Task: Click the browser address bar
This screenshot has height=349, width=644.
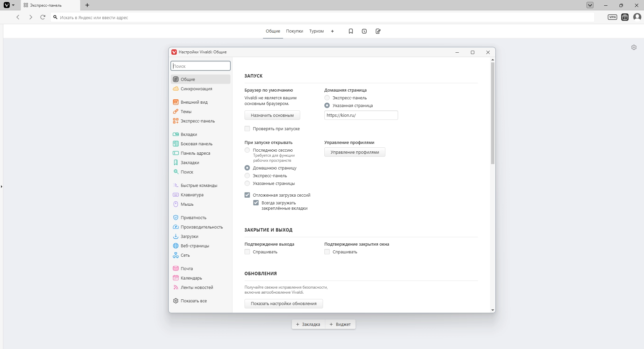Action: click(x=322, y=17)
